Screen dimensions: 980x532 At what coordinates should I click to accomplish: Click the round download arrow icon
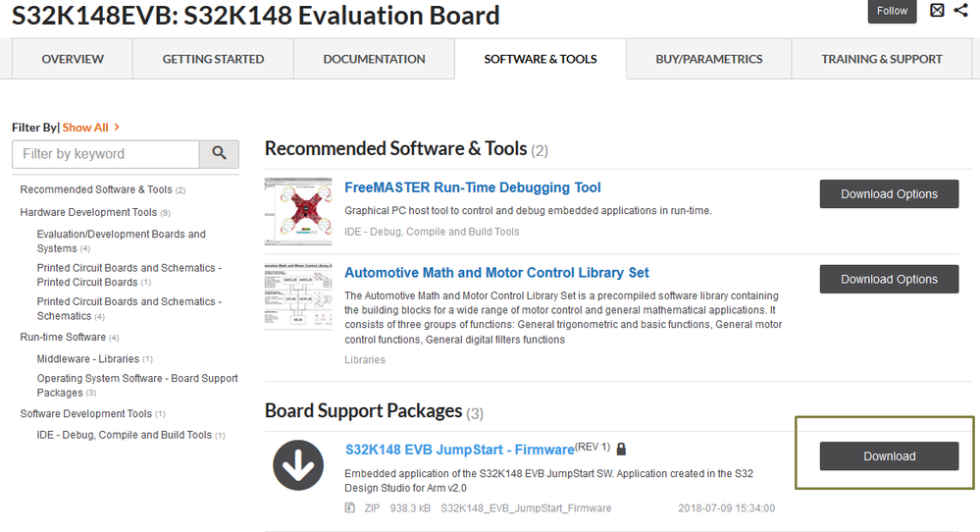pos(298,465)
